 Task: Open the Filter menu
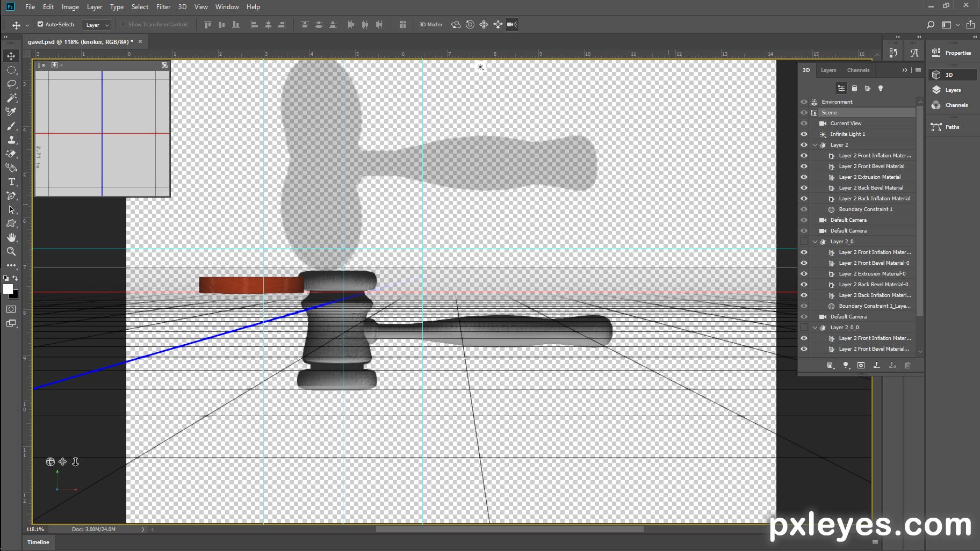pos(163,7)
